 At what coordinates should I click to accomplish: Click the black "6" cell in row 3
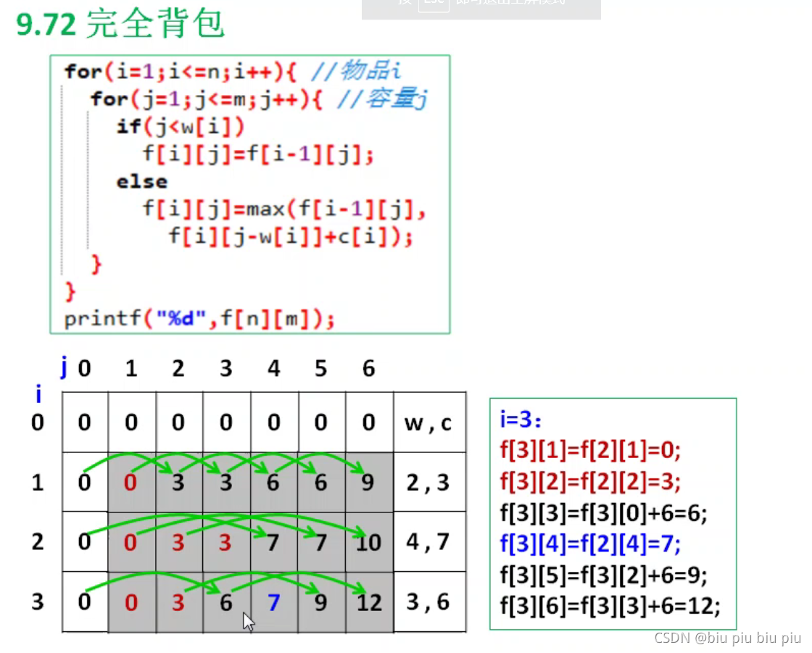point(226,602)
